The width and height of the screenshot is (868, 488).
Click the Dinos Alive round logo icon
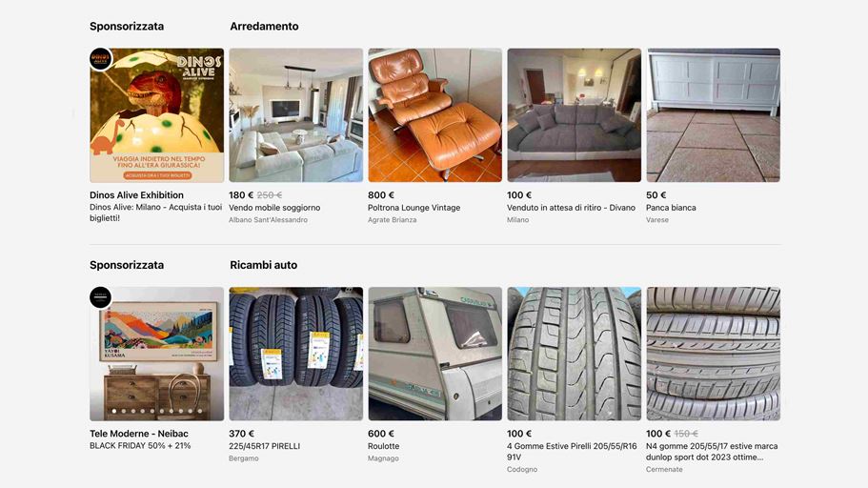coord(101,59)
